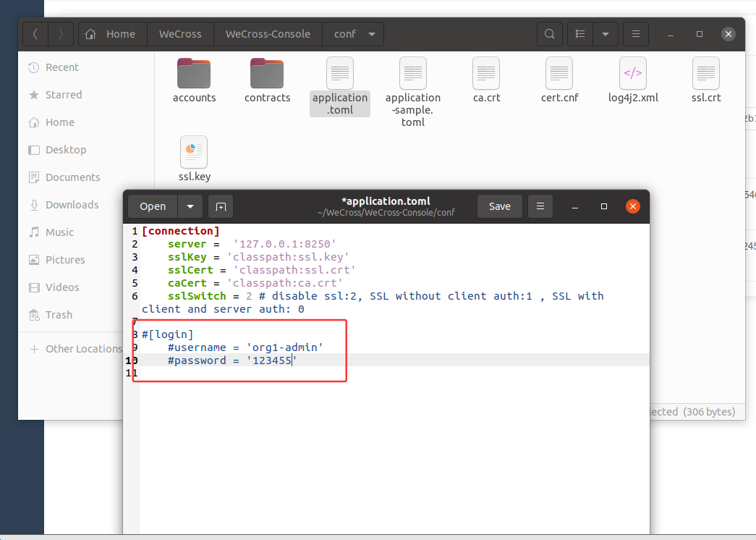This screenshot has height=540, width=756.
Task: Select the ssl.crt file
Action: point(706,80)
